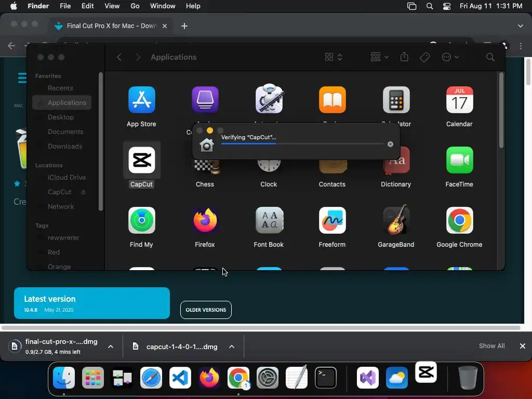Click the web page horizontal scrollbar

(x=261, y=328)
